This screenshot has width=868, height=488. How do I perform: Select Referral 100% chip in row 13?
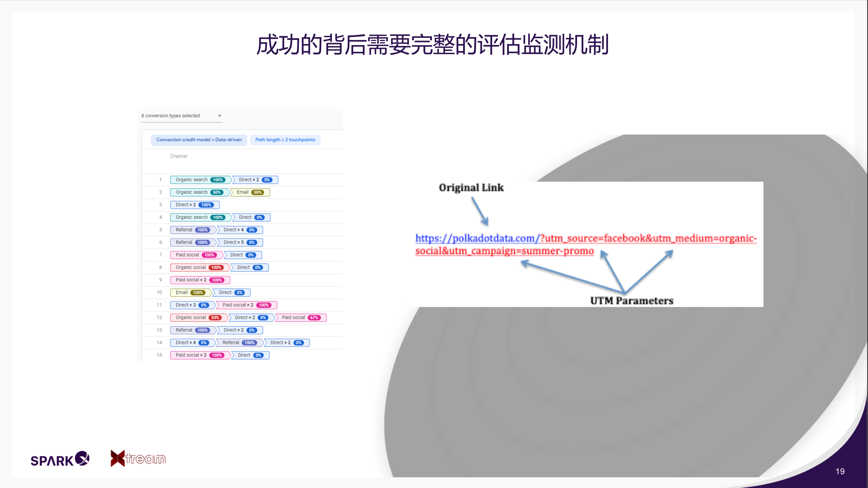pos(193,330)
